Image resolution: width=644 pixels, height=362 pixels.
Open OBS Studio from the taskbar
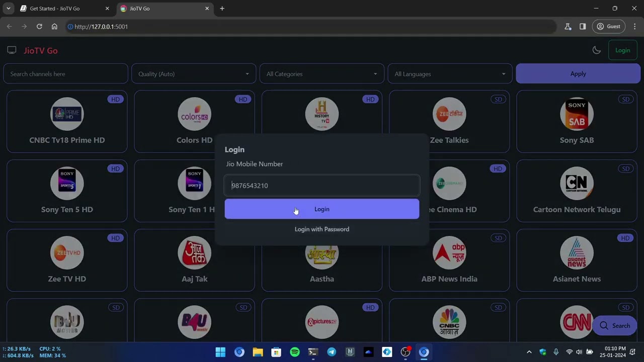[x=406, y=352]
